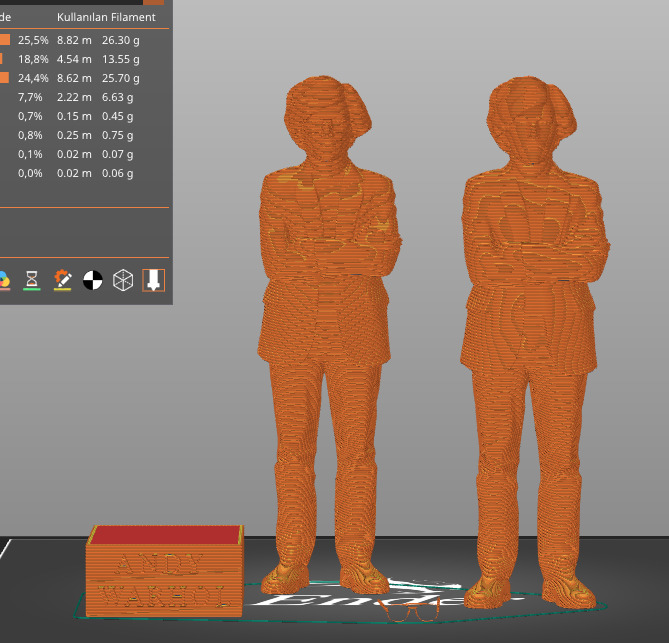Select the 24,4% percentage value
Screen dimensions: 669x643
tap(33, 78)
